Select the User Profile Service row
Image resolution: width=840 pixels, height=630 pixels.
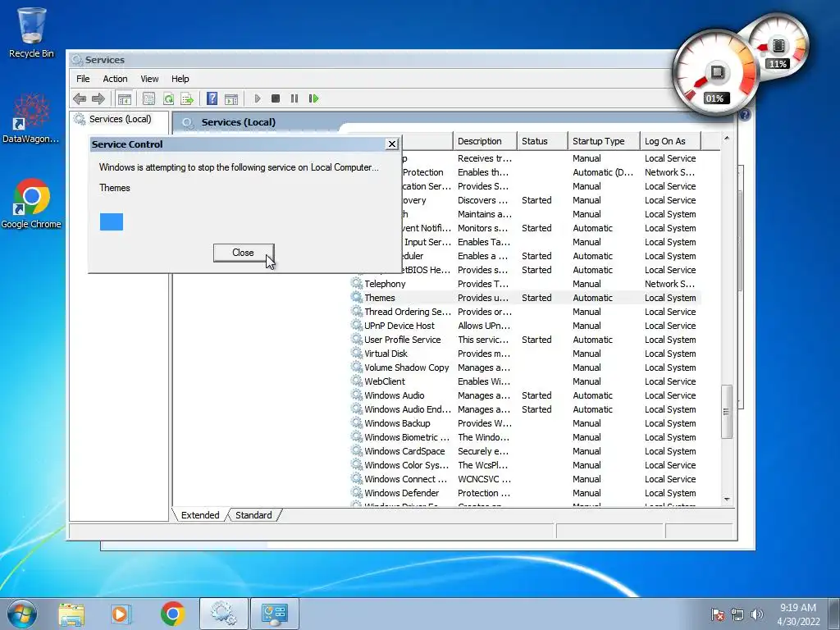525,340
